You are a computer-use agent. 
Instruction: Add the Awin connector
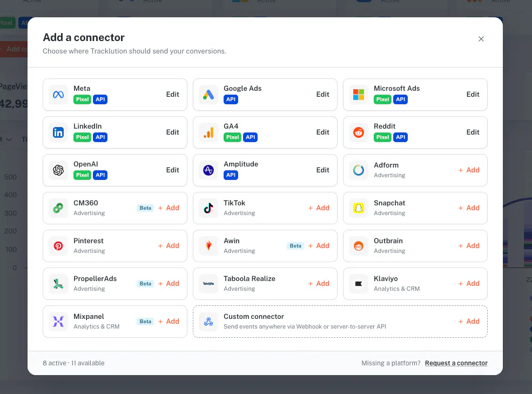pyautogui.click(x=319, y=245)
